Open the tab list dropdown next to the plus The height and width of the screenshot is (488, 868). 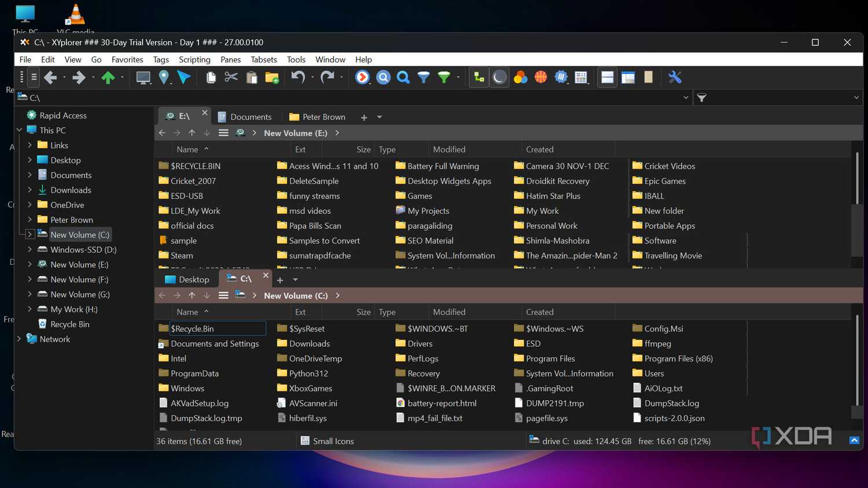click(x=380, y=117)
